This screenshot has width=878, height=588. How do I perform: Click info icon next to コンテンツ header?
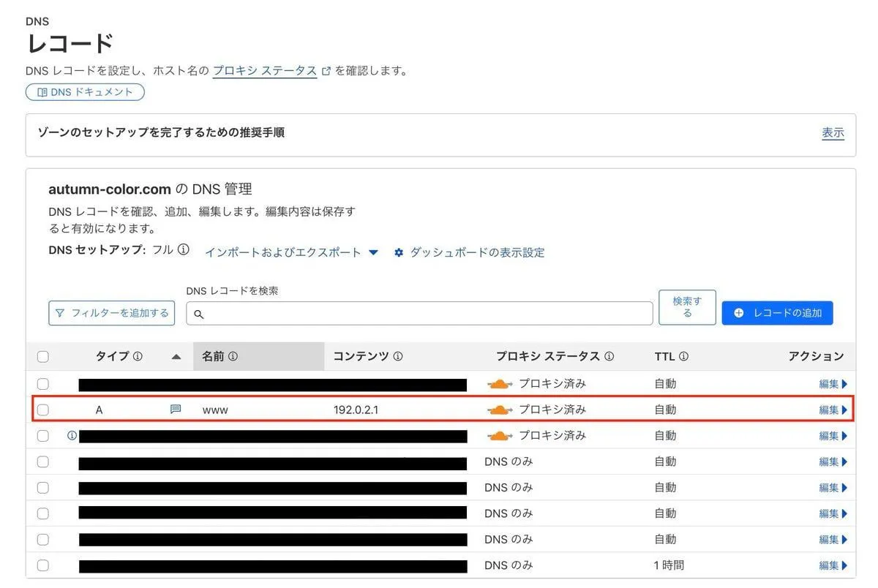point(398,357)
